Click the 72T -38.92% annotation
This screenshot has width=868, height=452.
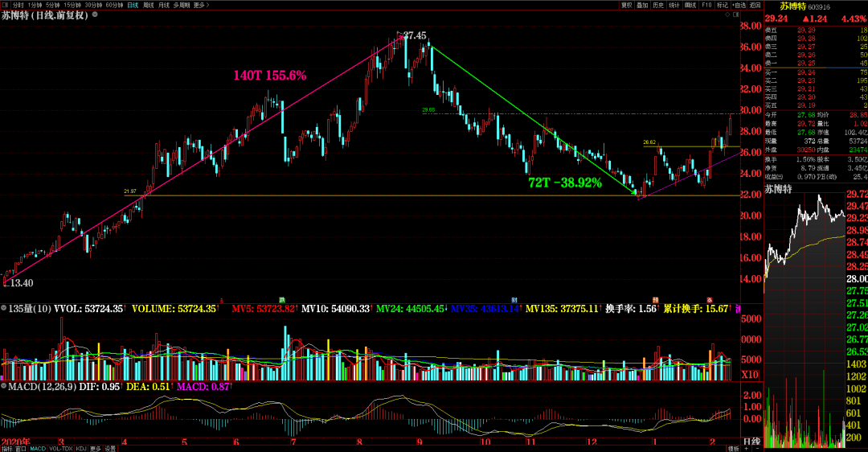565,183
